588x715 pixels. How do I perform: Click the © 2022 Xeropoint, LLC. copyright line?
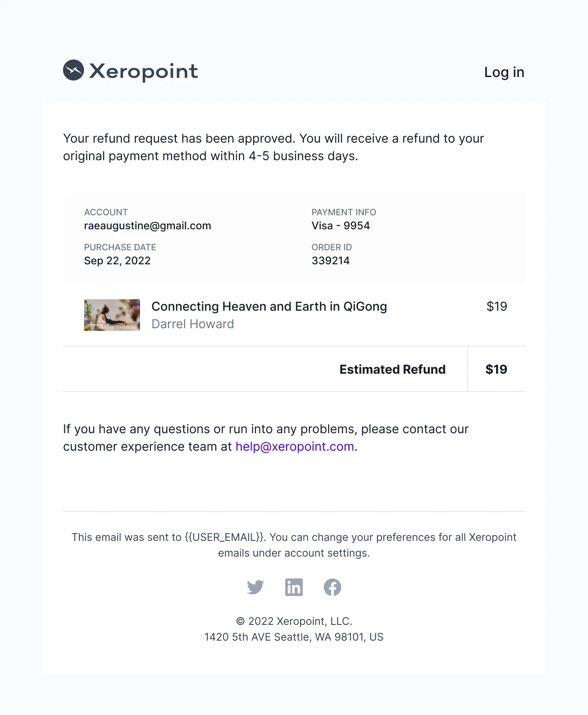pos(294,621)
